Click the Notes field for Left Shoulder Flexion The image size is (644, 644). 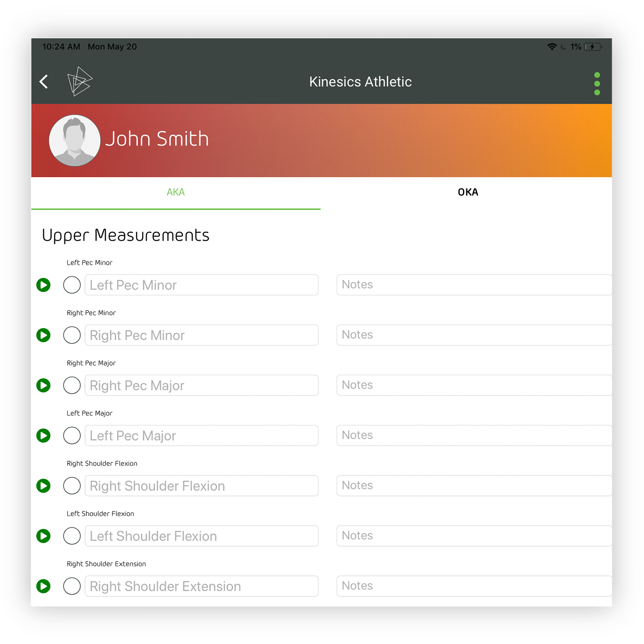474,536
